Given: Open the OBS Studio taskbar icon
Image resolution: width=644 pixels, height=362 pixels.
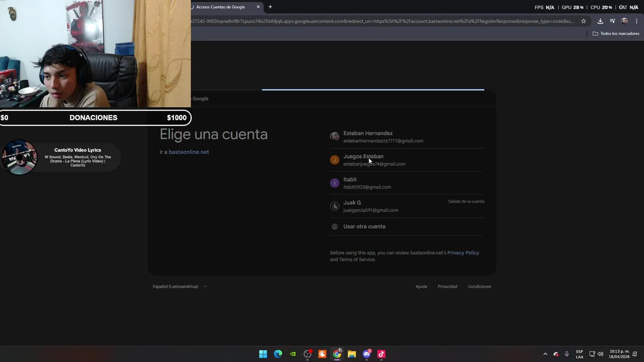Looking at the screenshot, I should [x=307, y=354].
